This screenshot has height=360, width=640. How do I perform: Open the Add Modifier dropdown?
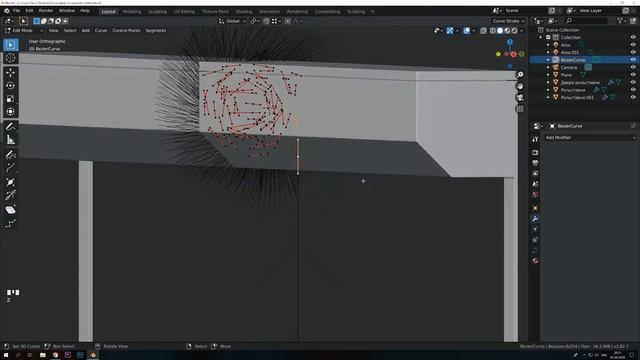(590, 138)
